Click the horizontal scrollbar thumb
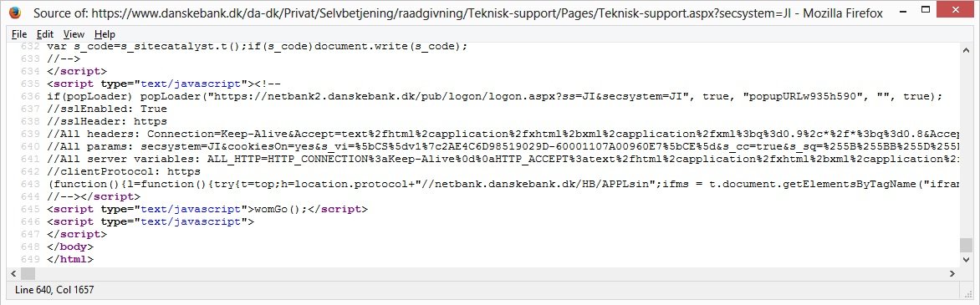The width and height of the screenshot is (980, 305). pos(28,273)
